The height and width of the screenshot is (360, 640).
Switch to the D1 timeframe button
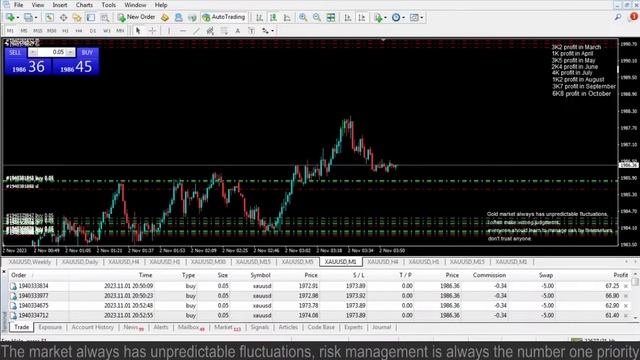click(x=93, y=31)
